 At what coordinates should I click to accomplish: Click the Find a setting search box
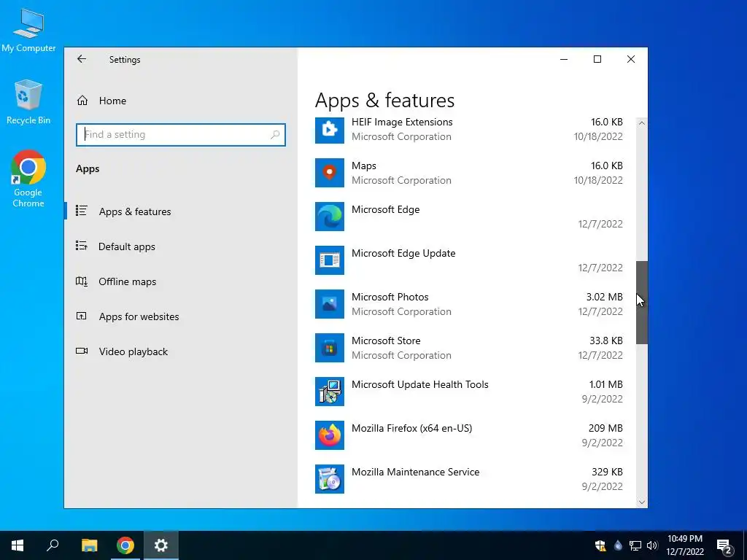click(x=181, y=135)
